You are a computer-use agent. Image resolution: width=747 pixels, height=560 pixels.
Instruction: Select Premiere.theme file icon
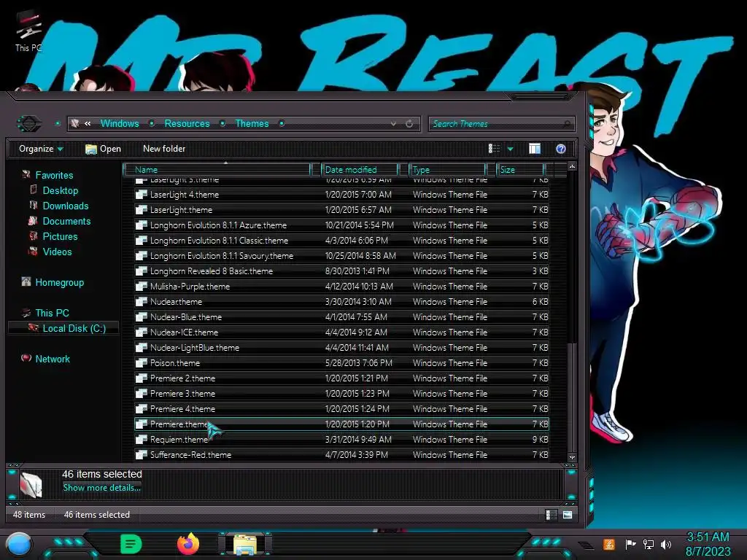coord(141,424)
